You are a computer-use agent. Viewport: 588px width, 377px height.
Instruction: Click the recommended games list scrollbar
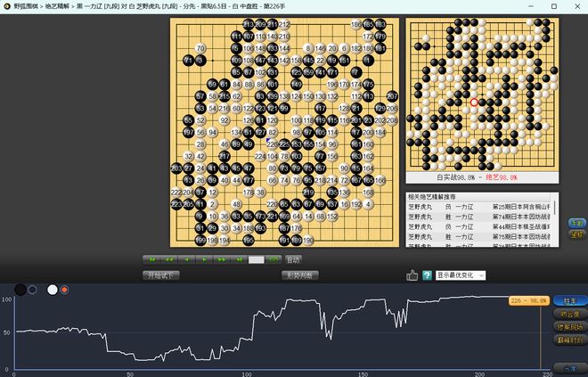tap(558, 209)
